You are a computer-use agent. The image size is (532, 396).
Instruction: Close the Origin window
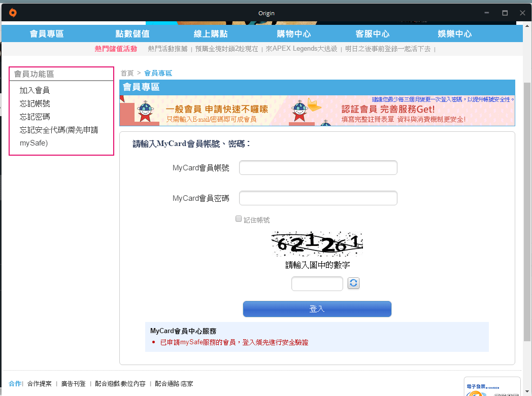tap(522, 13)
